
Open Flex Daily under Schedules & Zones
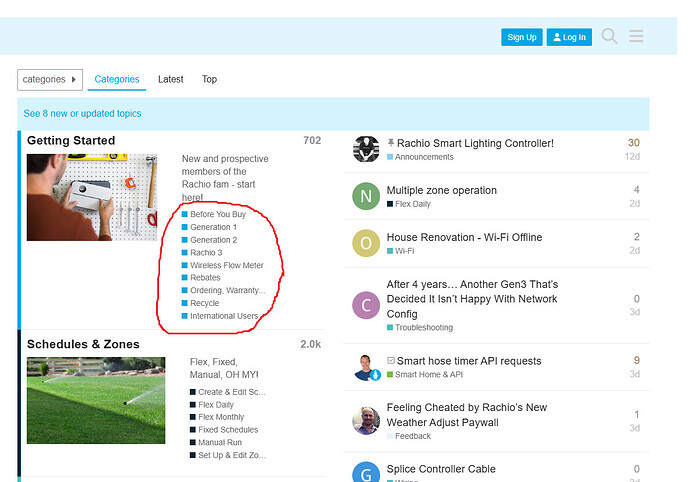(x=216, y=405)
